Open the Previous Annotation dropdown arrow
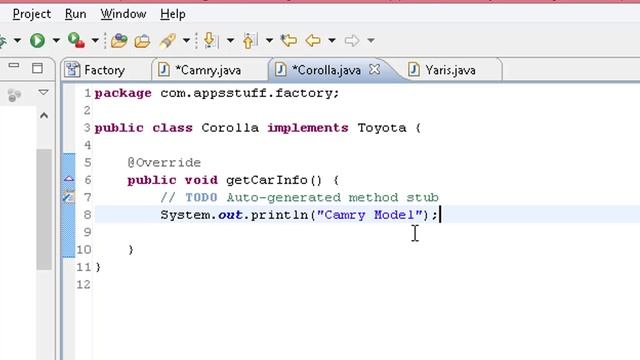The image size is (640, 360). click(x=269, y=40)
